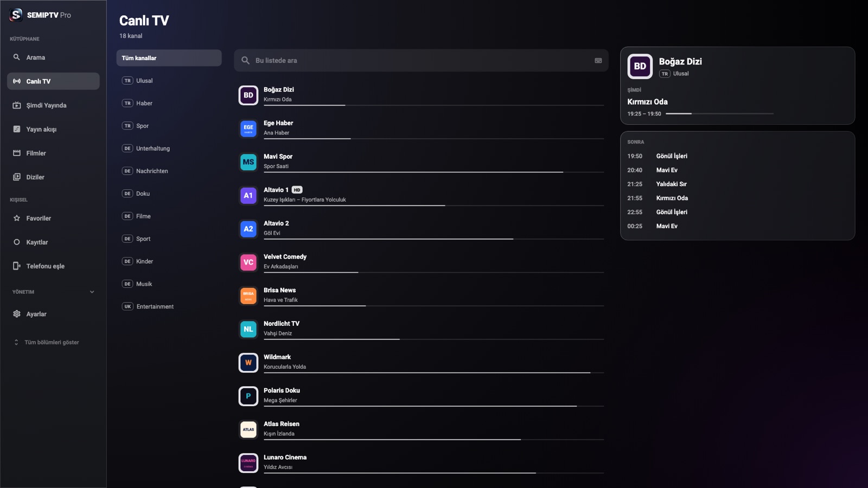Click Altavio 2 Göl Evi progress bar
The height and width of the screenshot is (488, 868).
point(434,239)
